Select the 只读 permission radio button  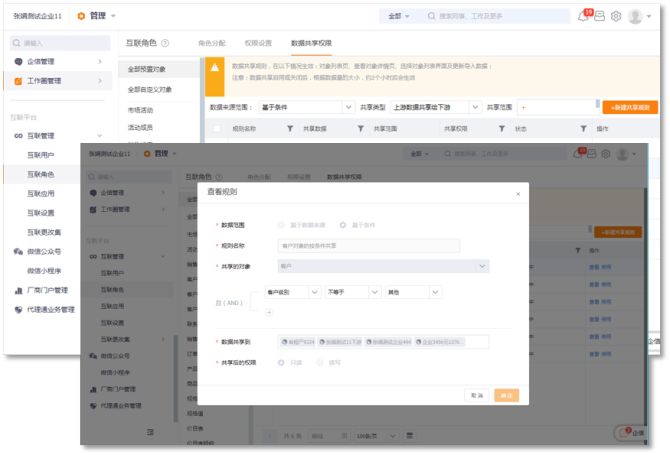[281, 362]
